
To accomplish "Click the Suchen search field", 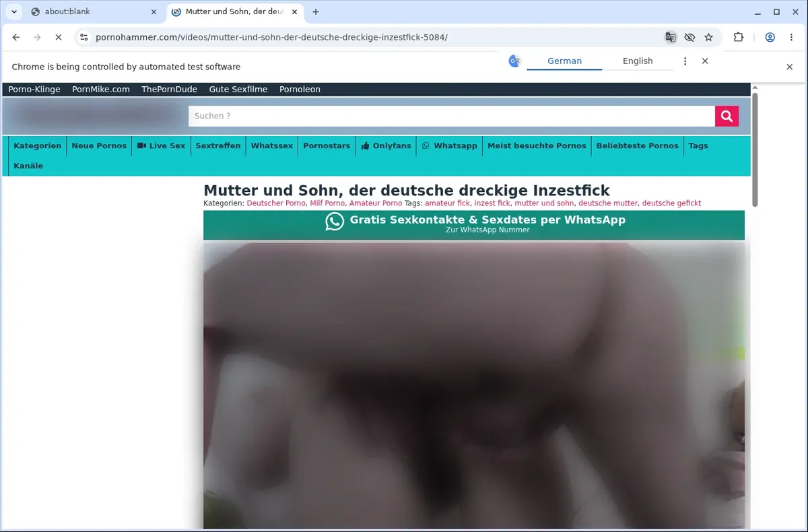I will (x=452, y=116).
